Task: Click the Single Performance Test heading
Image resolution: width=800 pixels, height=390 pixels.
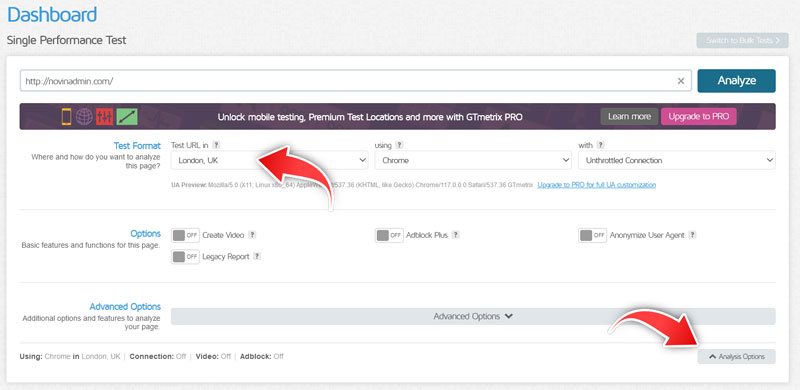Action: [66, 40]
